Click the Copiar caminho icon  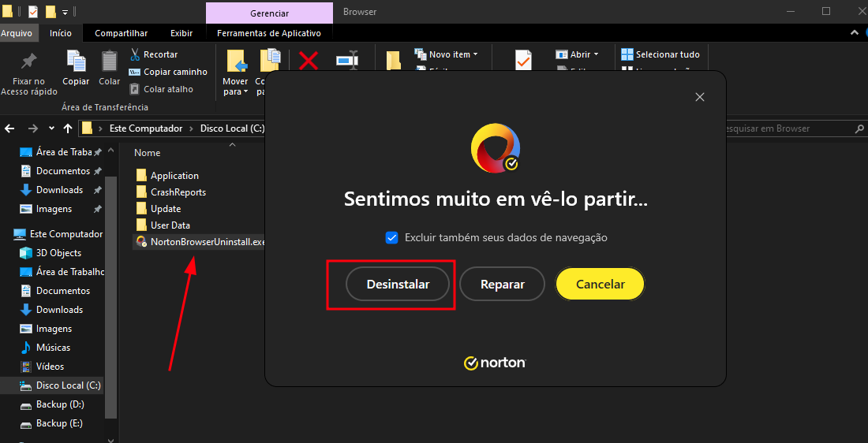tap(135, 72)
